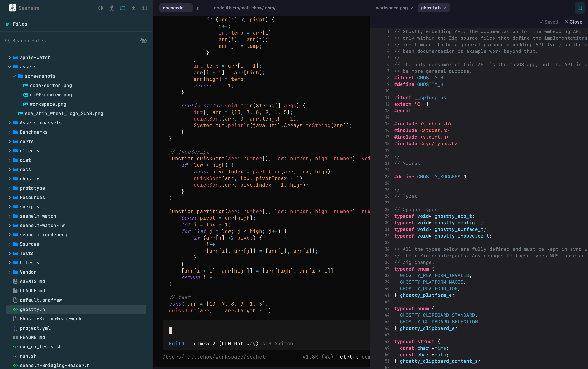Image resolution: width=588 pixels, height=369 pixels.
Task: Select the Sources folder row
Action: (76, 244)
